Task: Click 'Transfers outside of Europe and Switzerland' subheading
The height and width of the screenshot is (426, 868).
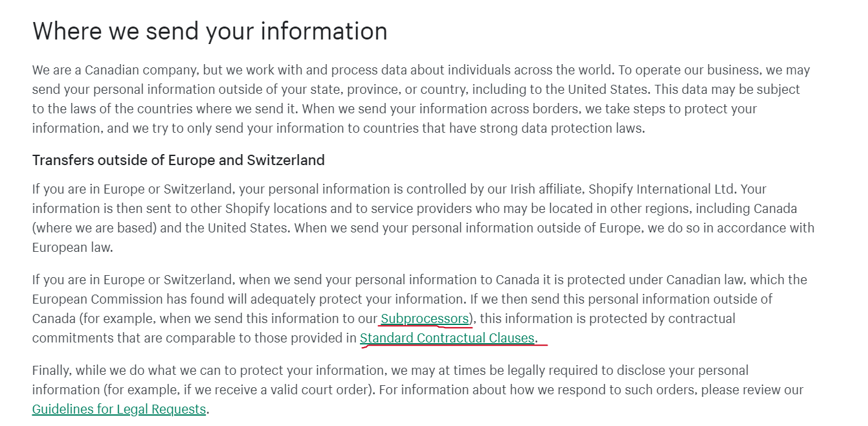Action: click(179, 160)
